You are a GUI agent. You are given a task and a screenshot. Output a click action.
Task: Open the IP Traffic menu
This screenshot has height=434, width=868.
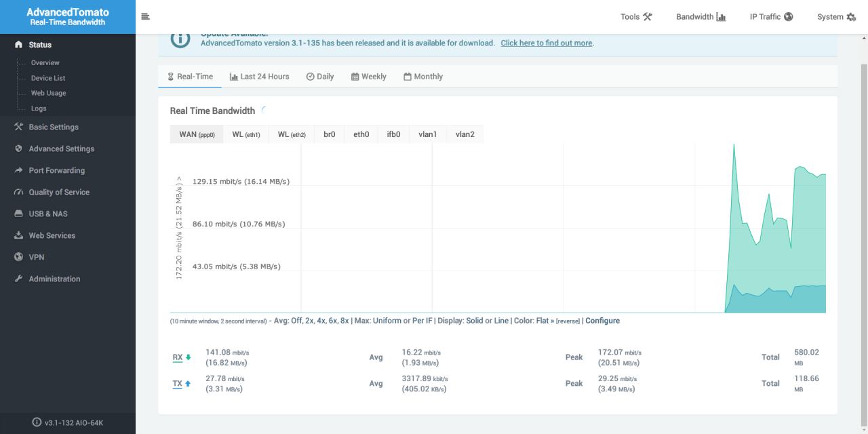click(x=771, y=17)
